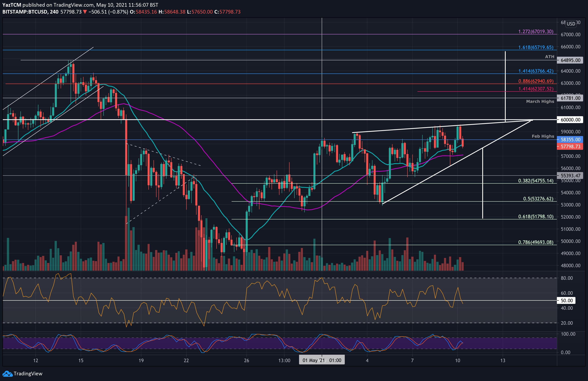The width and height of the screenshot is (588, 381).
Task: Click the ATH annotation text
Action: point(549,57)
